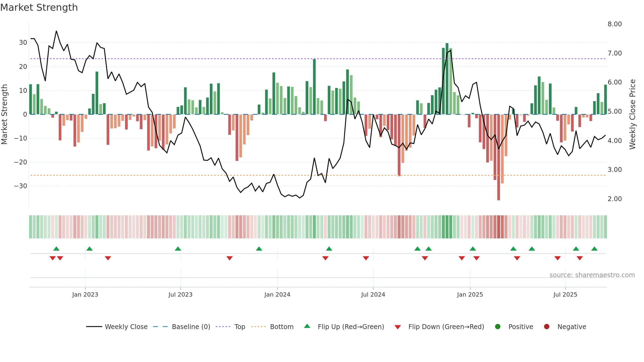Select the flip-down triangle just before Jul 2024
Image resolution: width=644 pixels, height=362 pixels.
(366, 258)
